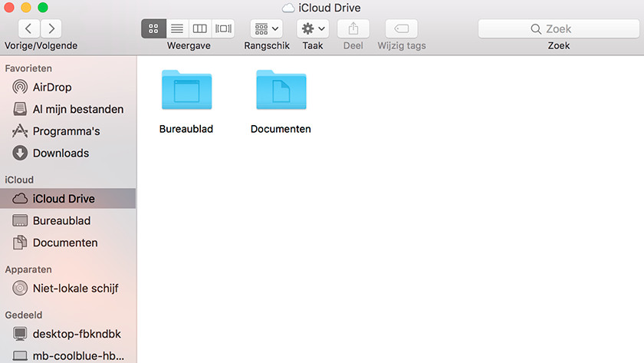Viewport: 644px width, 363px height.
Task: Select desktop-fbkndbk under Gedeeld
Action: [x=67, y=334]
